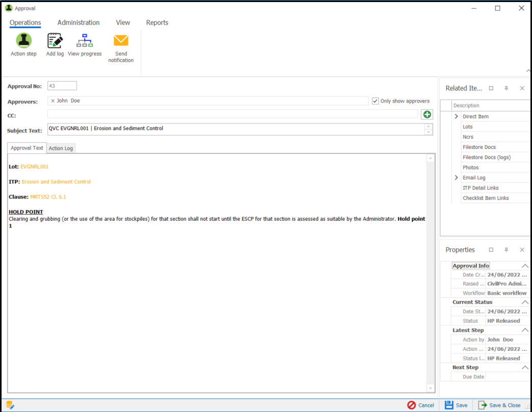This screenshot has height=412, width=532.
Task: Toggle Only show approvers checkbox
Action: pos(375,101)
